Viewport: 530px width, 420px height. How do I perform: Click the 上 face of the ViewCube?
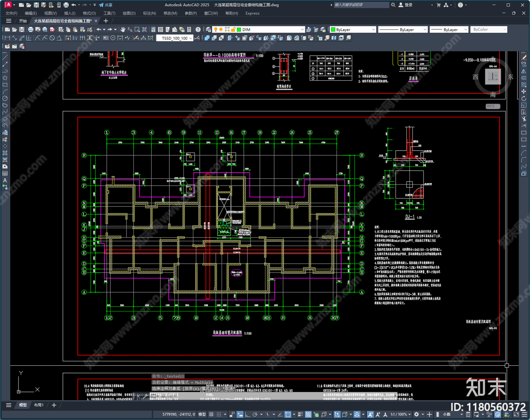[x=493, y=77]
